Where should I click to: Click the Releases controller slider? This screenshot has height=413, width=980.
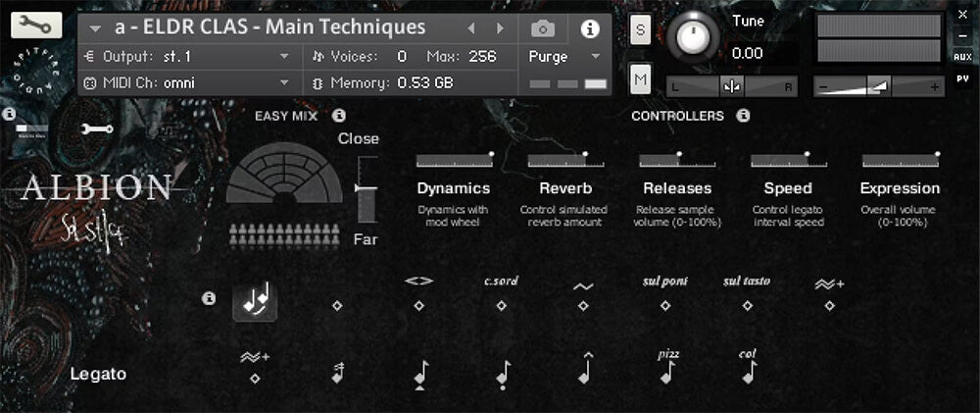(677, 160)
